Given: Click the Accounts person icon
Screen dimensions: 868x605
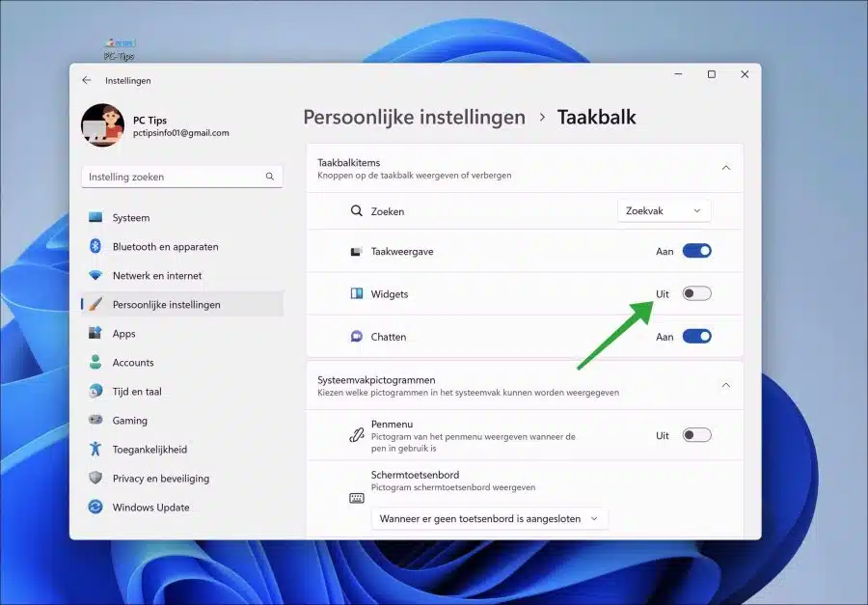Looking at the screenshot, I should tap(95, 363).
